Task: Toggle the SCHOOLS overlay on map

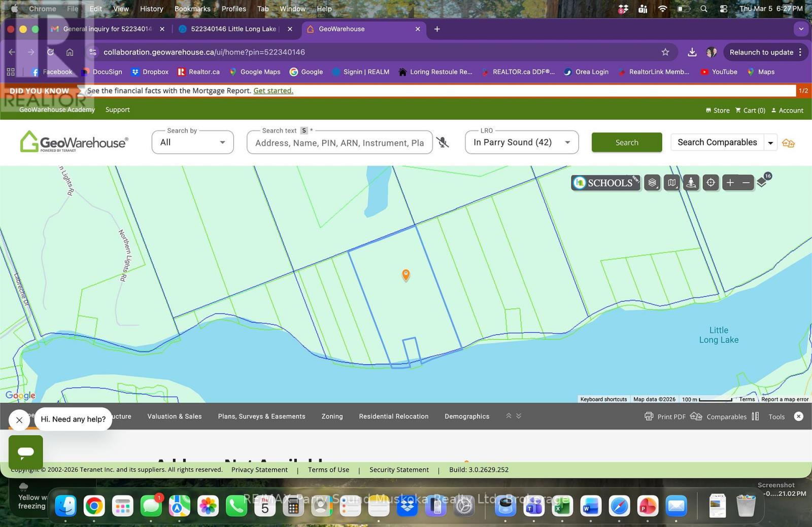Action: (605, 183)
